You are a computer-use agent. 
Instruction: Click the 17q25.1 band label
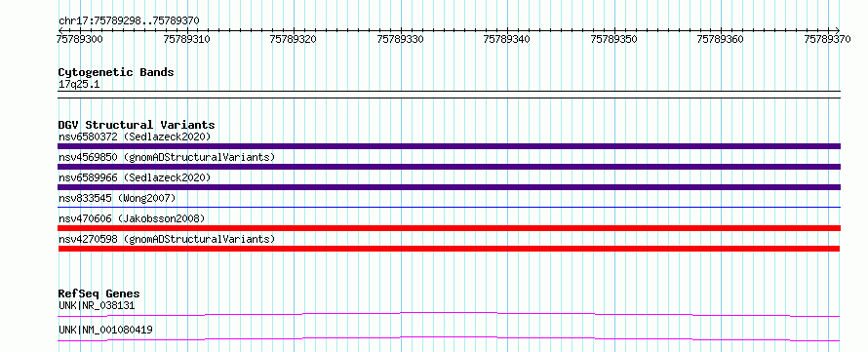pos(79,85)
